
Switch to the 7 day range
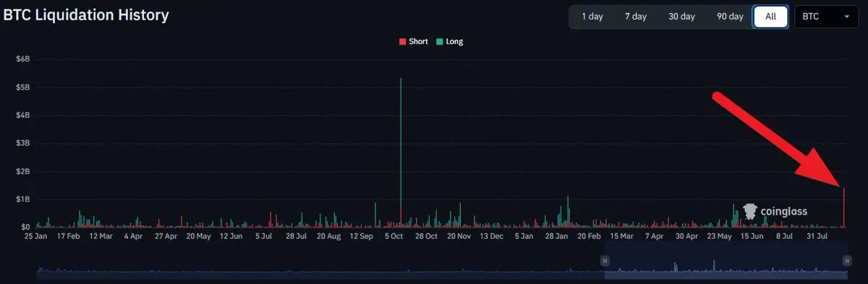(636, 17)
